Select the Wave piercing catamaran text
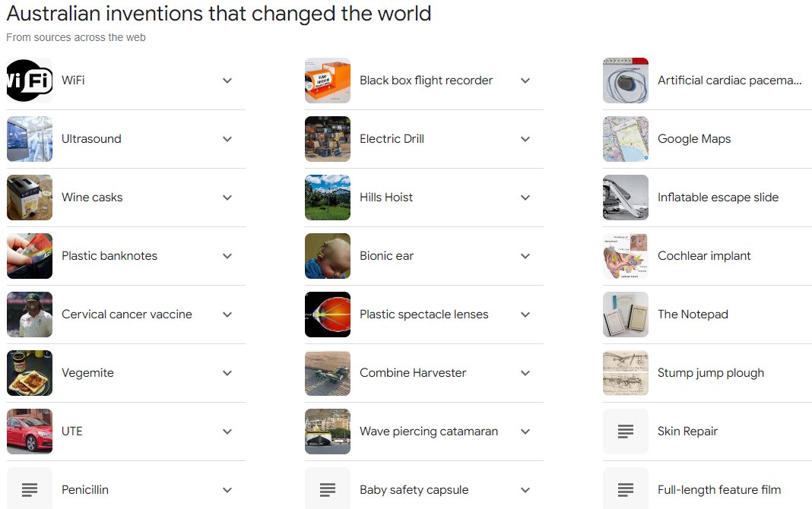Image resolution: width=812 pixels, height=509 pixels. point(429,432)
